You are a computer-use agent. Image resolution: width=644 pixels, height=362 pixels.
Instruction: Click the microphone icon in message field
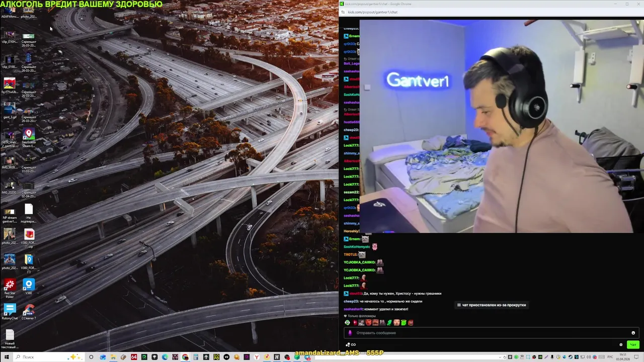[350, 333]
